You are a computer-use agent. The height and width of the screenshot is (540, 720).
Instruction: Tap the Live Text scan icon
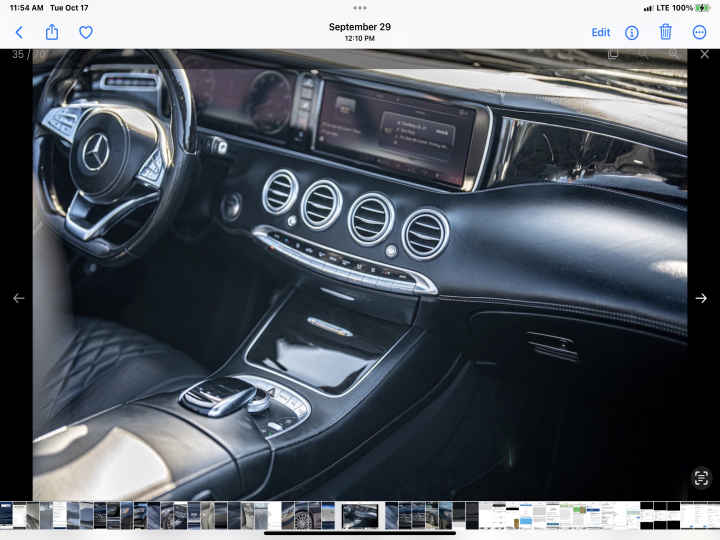click(x=701, y=478)
